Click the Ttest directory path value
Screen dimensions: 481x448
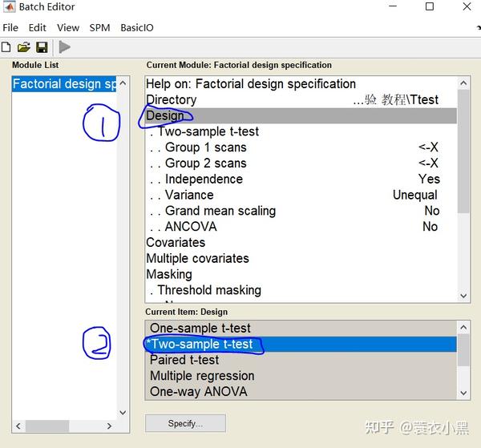[x=395, y=99]
